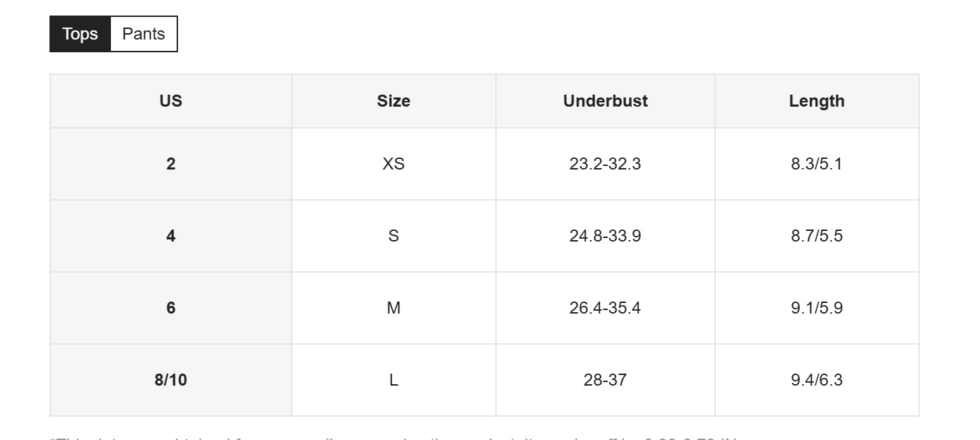Switch to the Tops tab
This screenshot has width=980, height=440.
coord(80,34)
